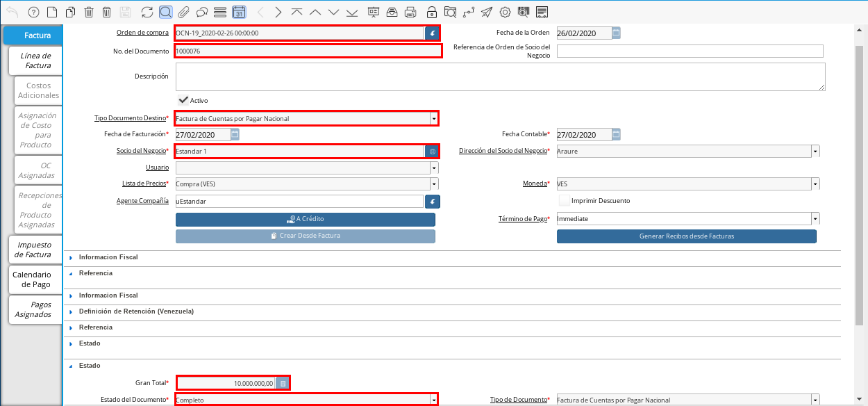Click the first trash can delete icon
This screenshot has width=868, height=406.
[x=89, y=12]
